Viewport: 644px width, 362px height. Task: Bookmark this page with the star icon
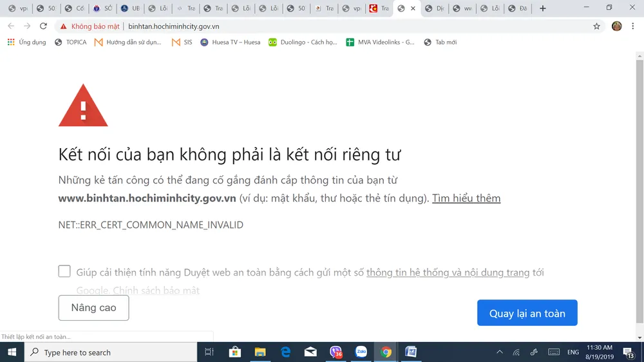coord(596,26)
